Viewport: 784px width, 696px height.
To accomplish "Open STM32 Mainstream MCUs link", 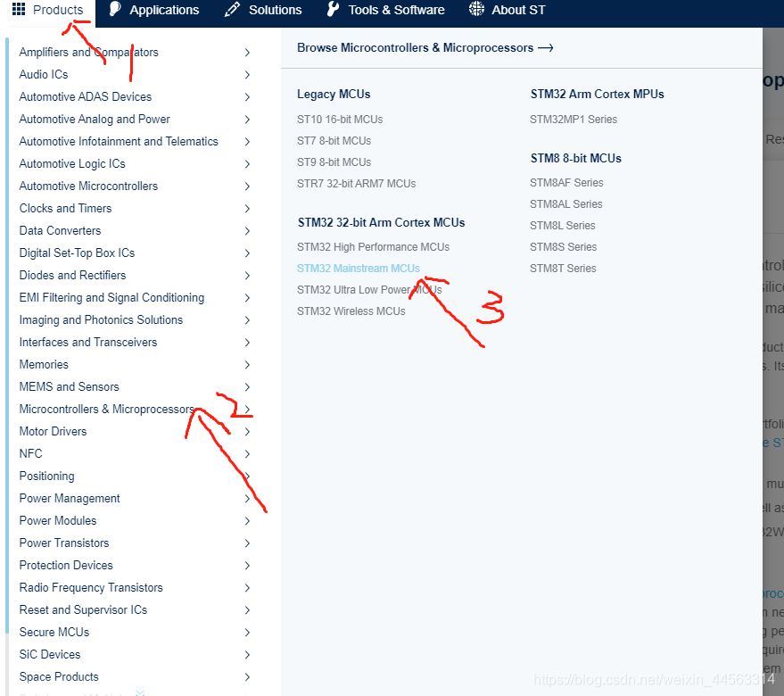I will [x=359, y=269].
